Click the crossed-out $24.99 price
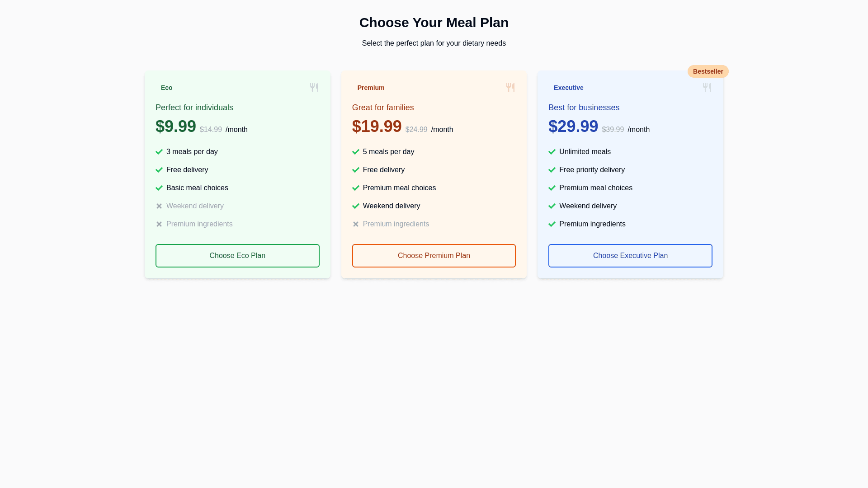Image resolution: width=868 pixels, height=488 pixels. coord(416,130)
